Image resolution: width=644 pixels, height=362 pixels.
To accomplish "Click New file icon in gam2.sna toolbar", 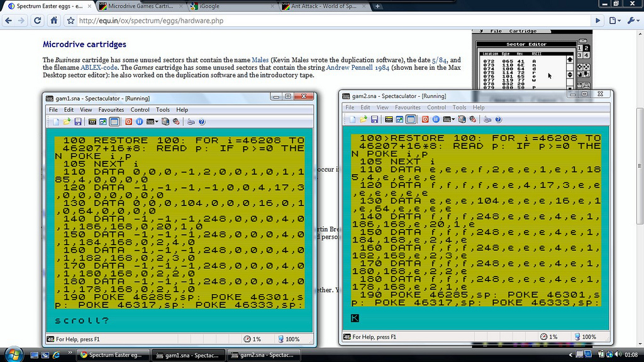I will pos(353,119).
